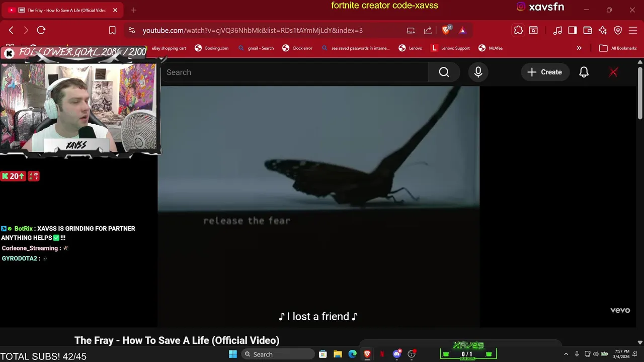Open the Booking.com bookmark

212,48
